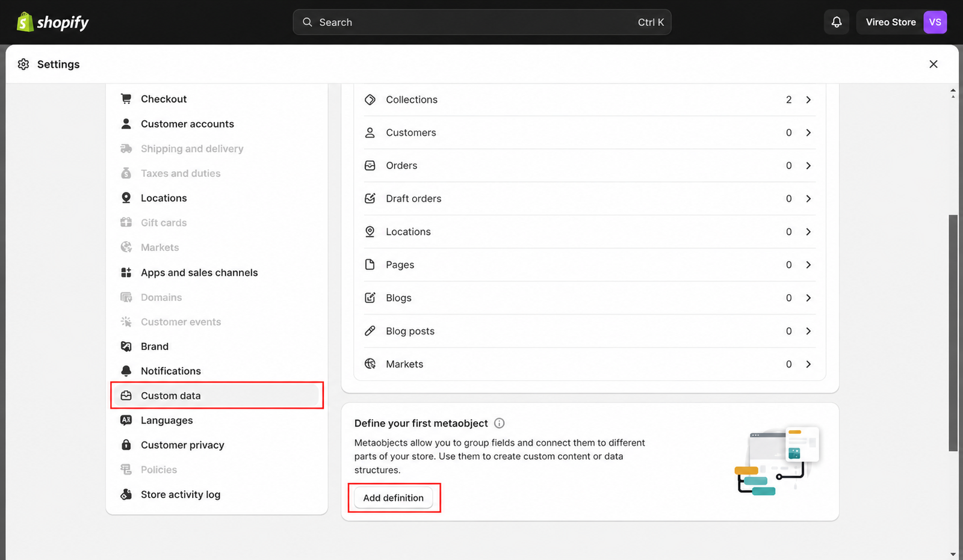
Task: Click the Shopify logo
Action: (x=53, y=22)
